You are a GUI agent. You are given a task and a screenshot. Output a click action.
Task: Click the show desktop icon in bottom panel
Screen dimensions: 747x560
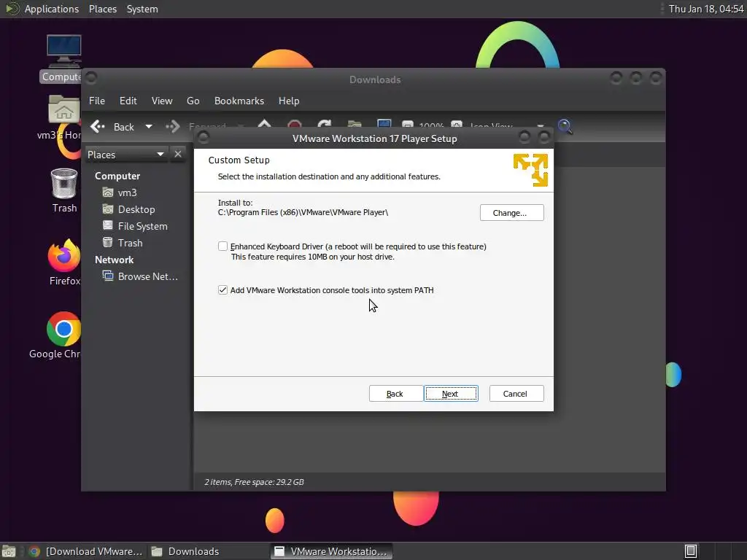pyautogui.click(x=9, y=551)
